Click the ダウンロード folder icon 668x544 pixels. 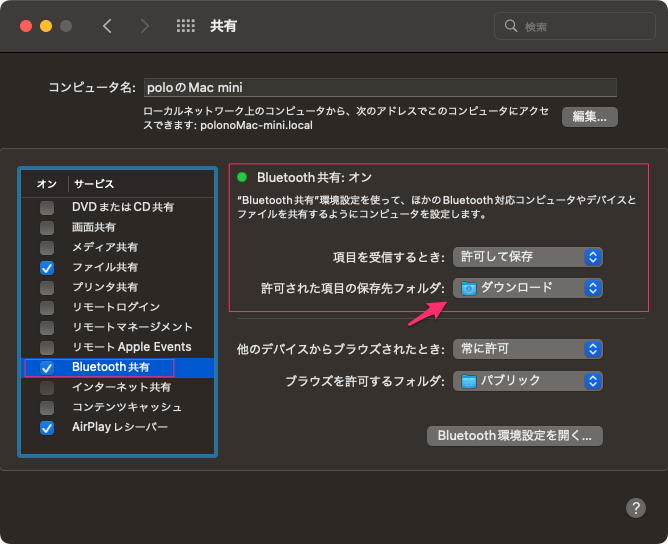pyautogui.click(x=468, y=288)
